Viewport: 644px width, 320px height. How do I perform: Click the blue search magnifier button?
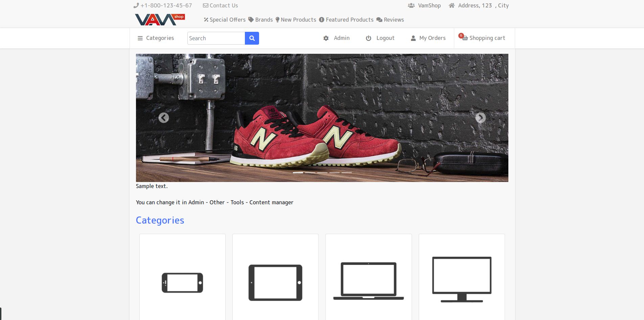point(252,38)
